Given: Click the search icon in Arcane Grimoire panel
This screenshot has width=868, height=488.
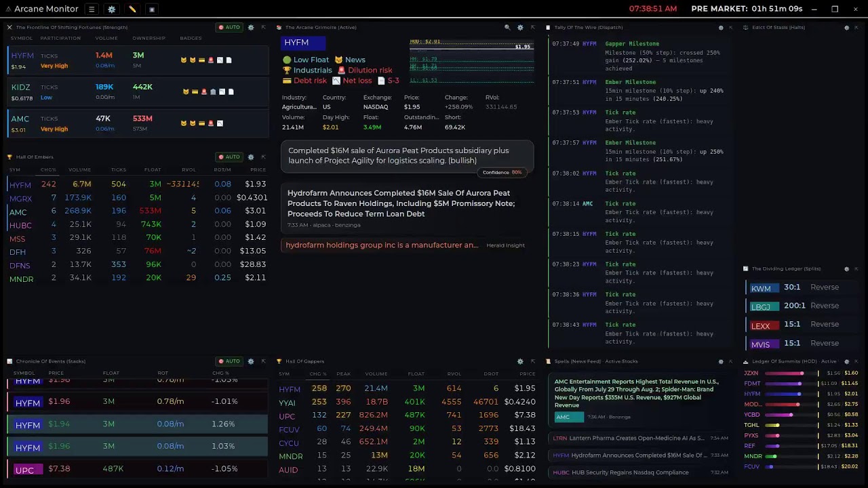Looking at the screenshot, I should point(507,27).
